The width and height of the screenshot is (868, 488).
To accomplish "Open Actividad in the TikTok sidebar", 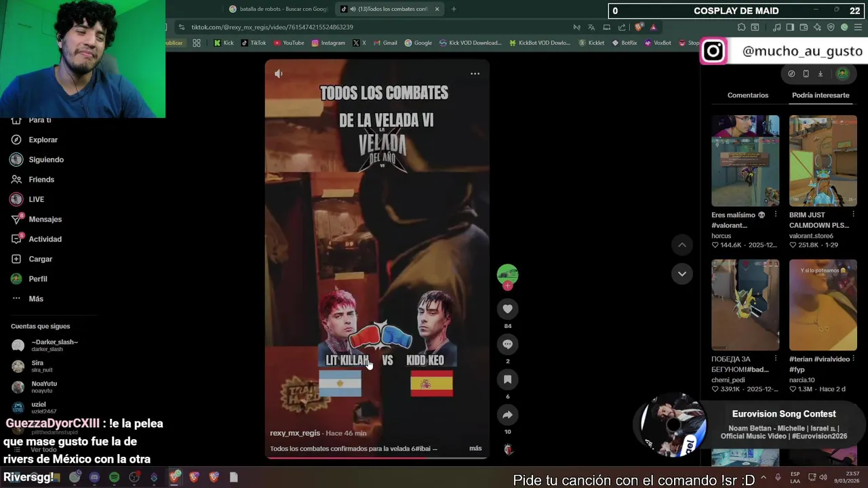I will point(36,239).
